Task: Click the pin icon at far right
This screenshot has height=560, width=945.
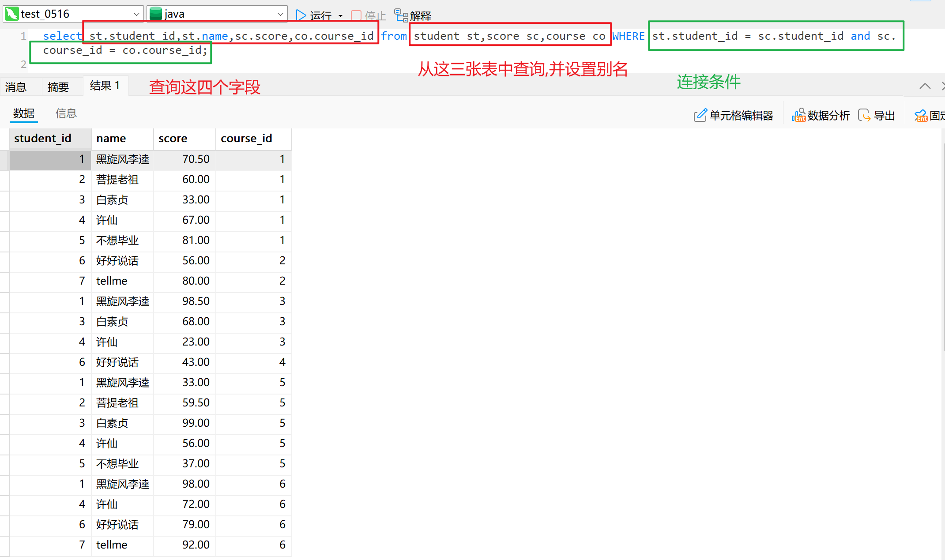Action: click(x=920, y=116)
